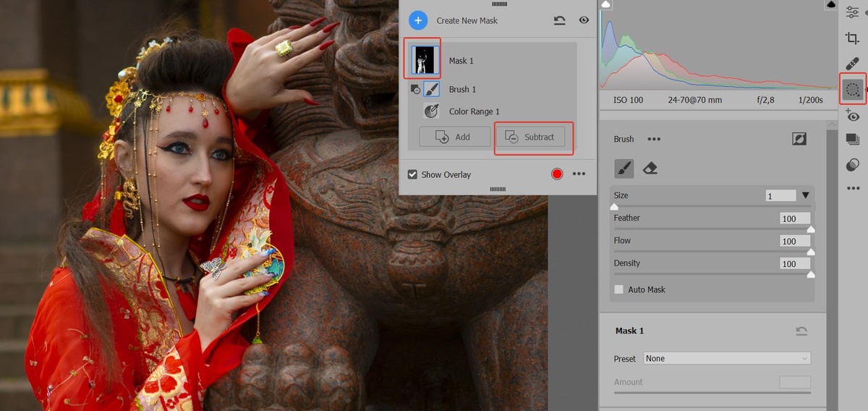Click the top grip handle of masks panel
Image resolution: width=868 pixels, height=411 pixels.
[x=498, y=4]
